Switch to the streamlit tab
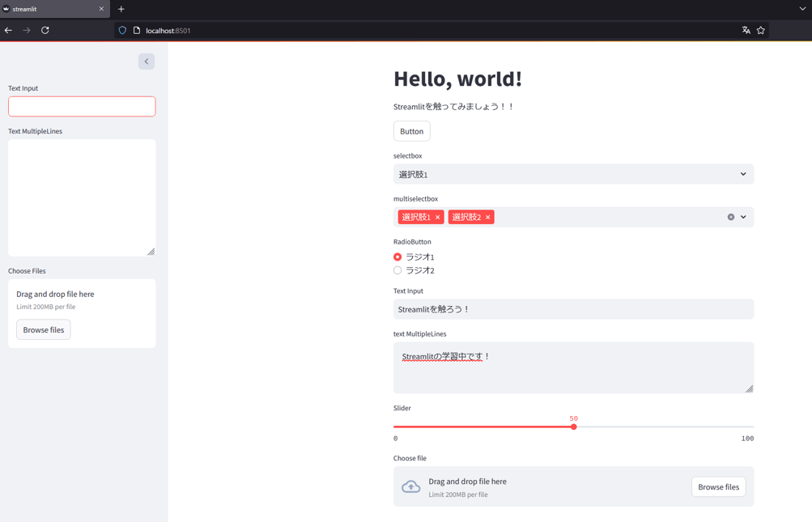 point(54,9)
